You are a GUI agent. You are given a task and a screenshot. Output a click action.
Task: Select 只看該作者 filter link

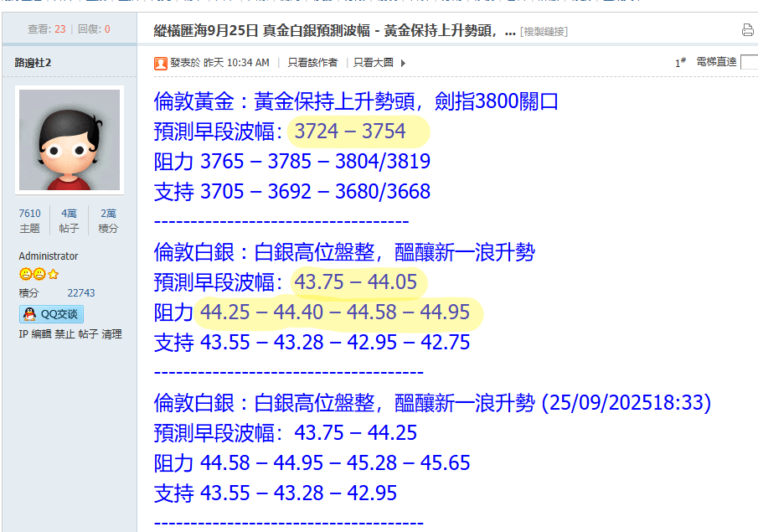pyautogui.click(x=312, y=63)
